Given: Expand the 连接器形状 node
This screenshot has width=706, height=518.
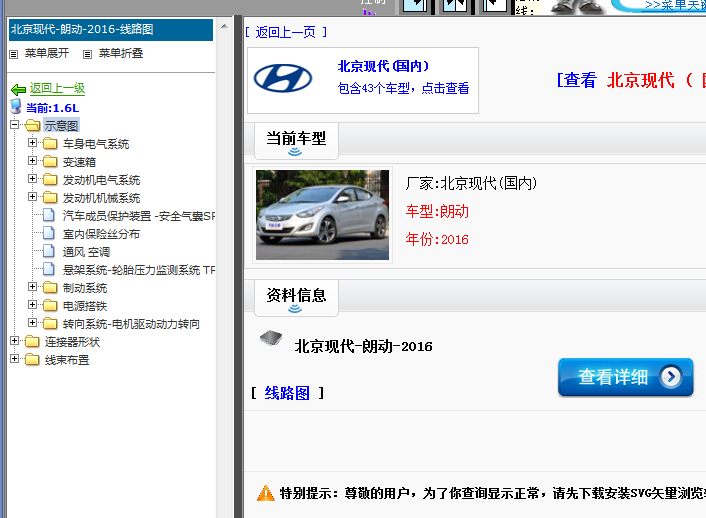Looking at the screenshot, I should click(14, 341).
